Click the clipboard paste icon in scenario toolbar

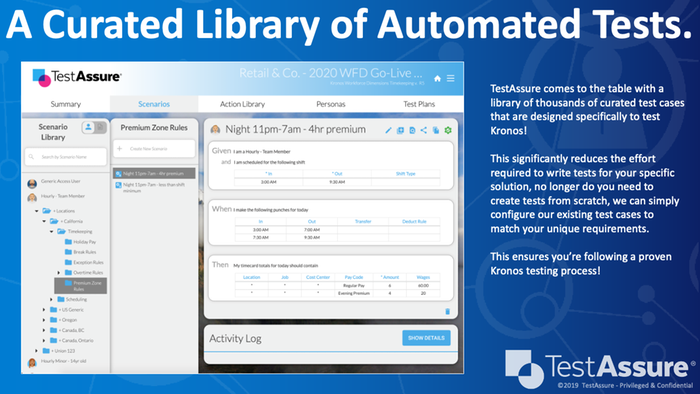tap(436, 130)
